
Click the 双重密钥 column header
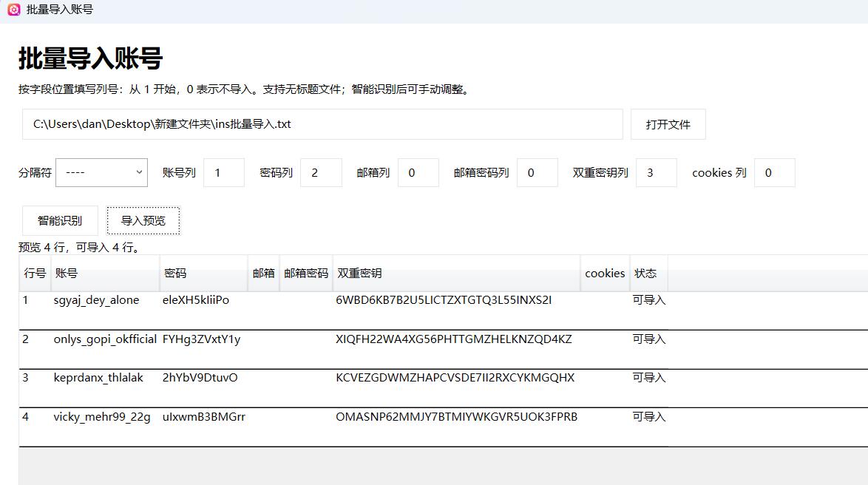click(457, 274)
